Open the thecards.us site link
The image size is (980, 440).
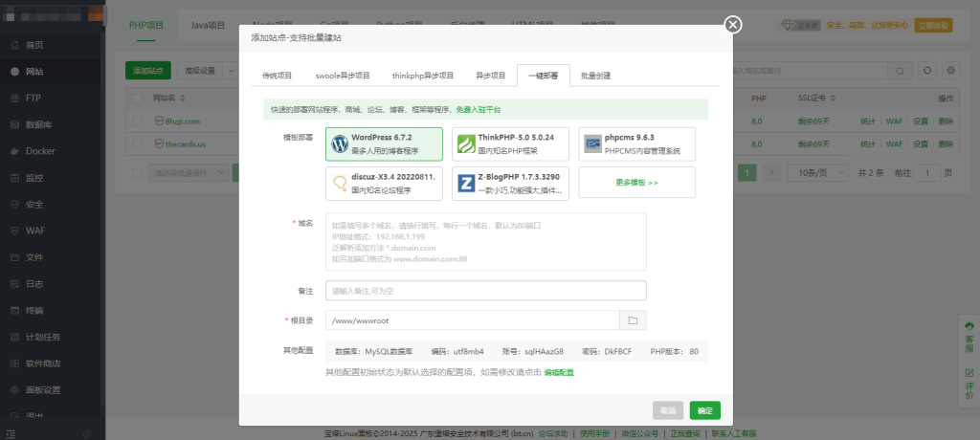coord(186,144)
